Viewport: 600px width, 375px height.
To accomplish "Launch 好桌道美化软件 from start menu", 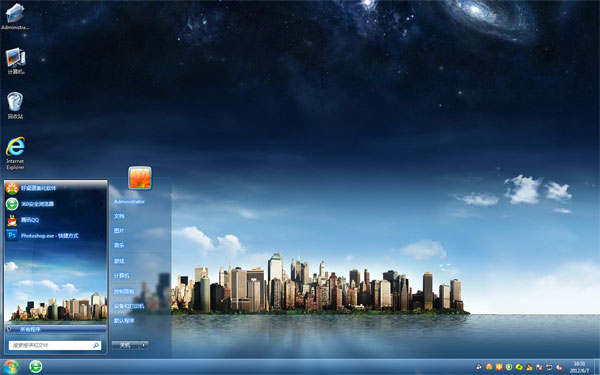I will point(38,188).
